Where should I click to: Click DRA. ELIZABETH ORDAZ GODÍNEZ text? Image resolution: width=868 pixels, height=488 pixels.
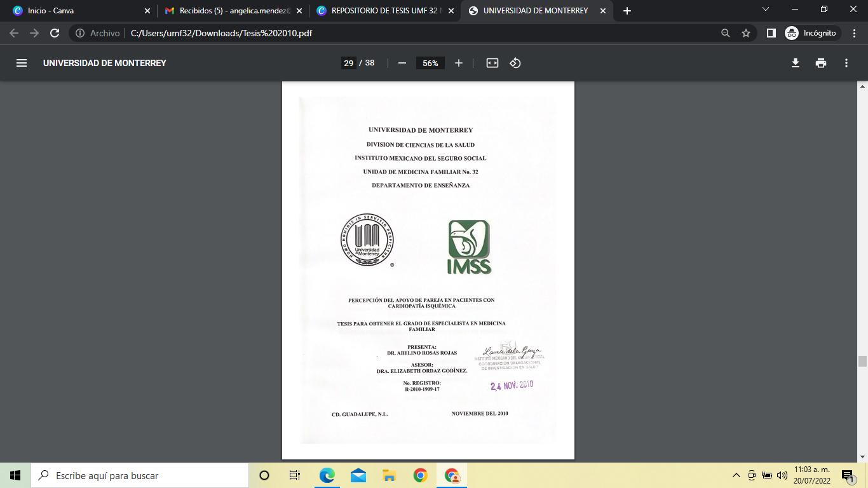pos(422,371)
